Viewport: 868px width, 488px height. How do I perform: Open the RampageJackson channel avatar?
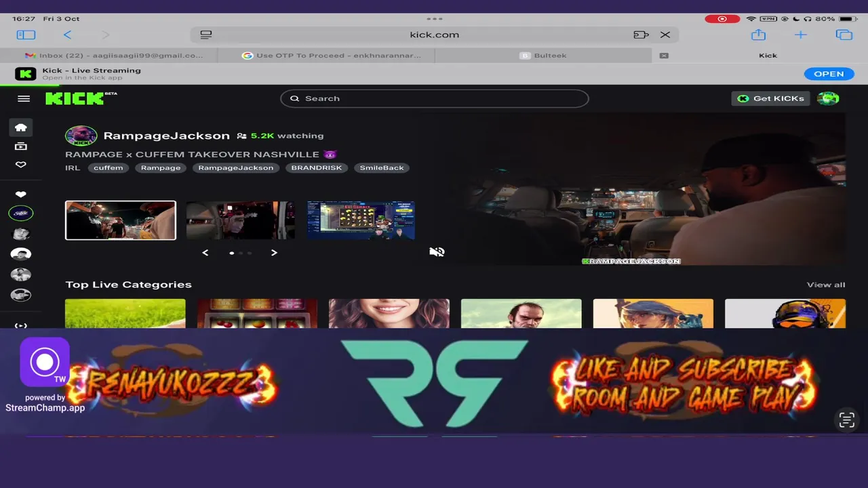point(81,136)
